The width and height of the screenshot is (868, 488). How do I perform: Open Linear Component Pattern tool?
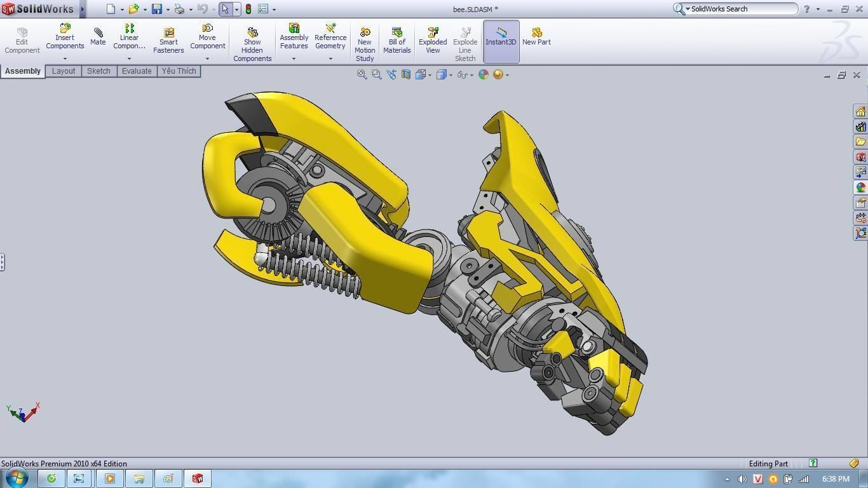[x=129, y=37]
